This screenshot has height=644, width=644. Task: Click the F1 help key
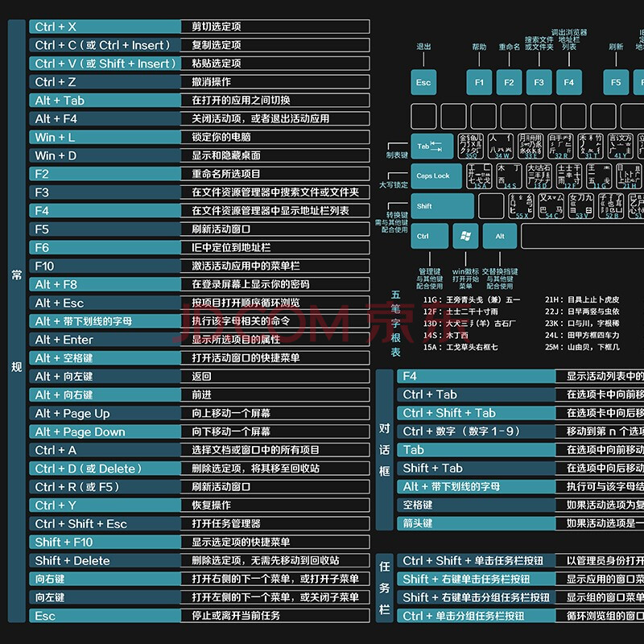point(479,82)
